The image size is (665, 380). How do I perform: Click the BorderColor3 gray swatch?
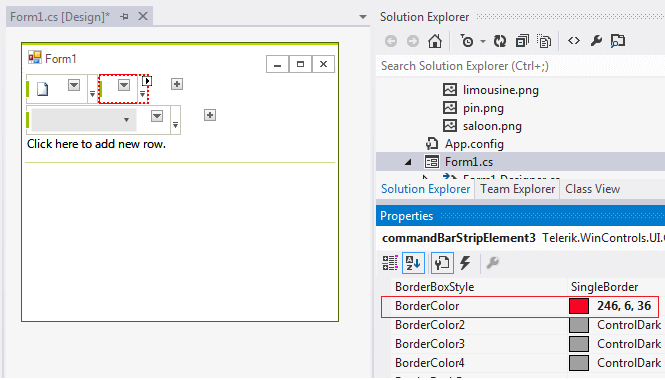[579, 344]
